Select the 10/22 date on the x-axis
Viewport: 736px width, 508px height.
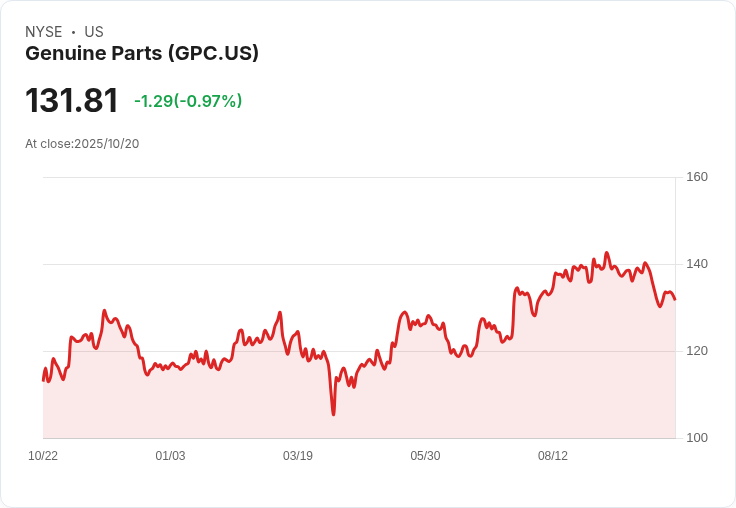point(43,456)
